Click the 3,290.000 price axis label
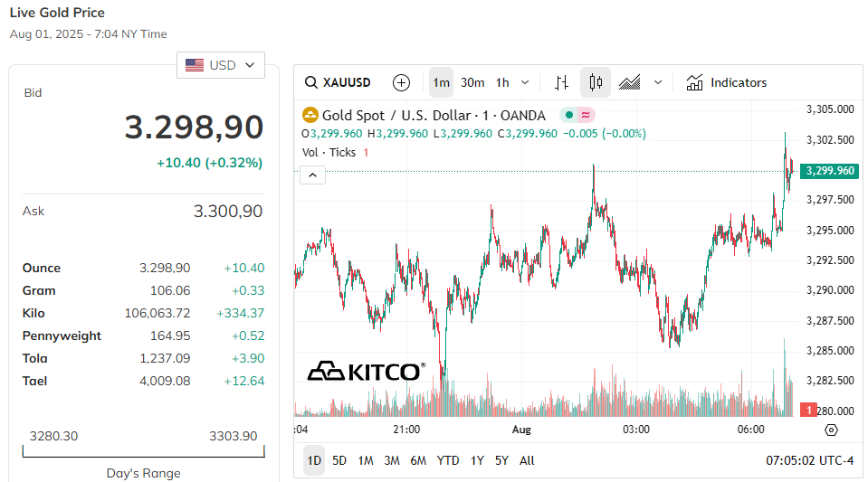Screen dimensions: 868x482 (x=830, y=290)
